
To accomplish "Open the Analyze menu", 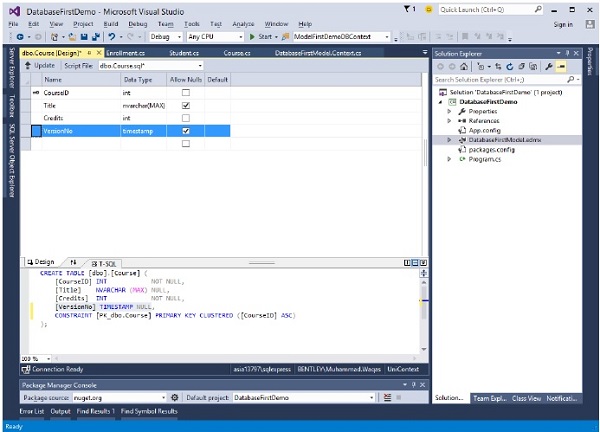I will 242,23.
